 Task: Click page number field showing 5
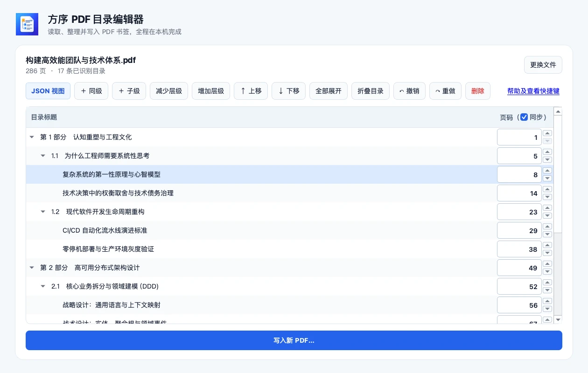pyautogui.click(x=519, y=156)
